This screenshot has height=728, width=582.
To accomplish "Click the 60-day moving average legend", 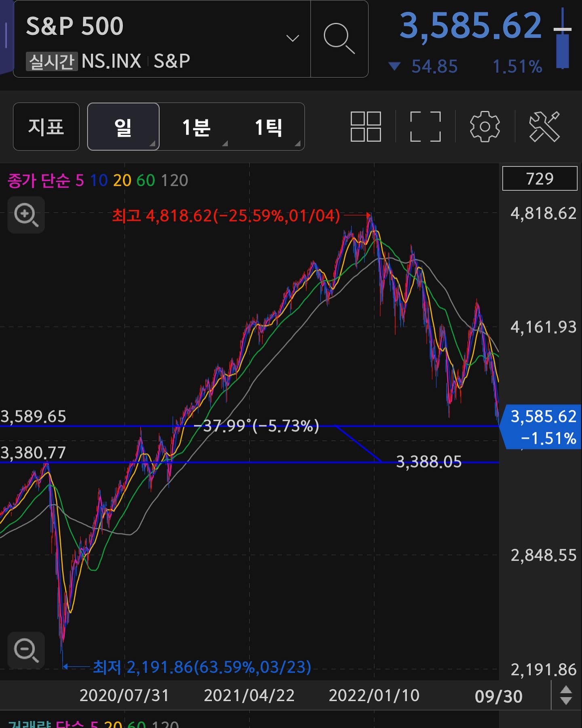I will coord(145,180).
